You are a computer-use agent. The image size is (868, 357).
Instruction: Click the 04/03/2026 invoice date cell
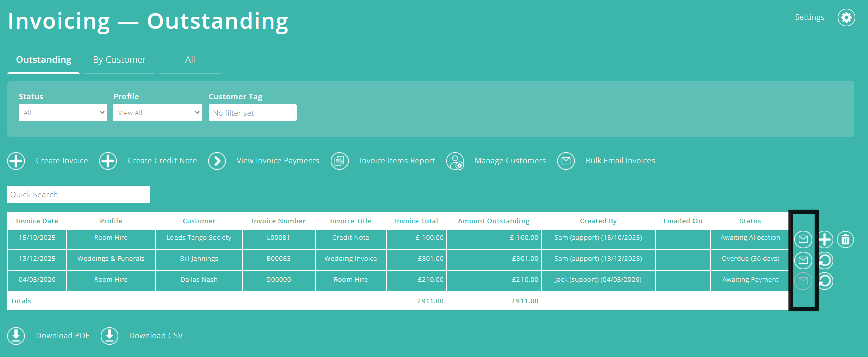37,280
